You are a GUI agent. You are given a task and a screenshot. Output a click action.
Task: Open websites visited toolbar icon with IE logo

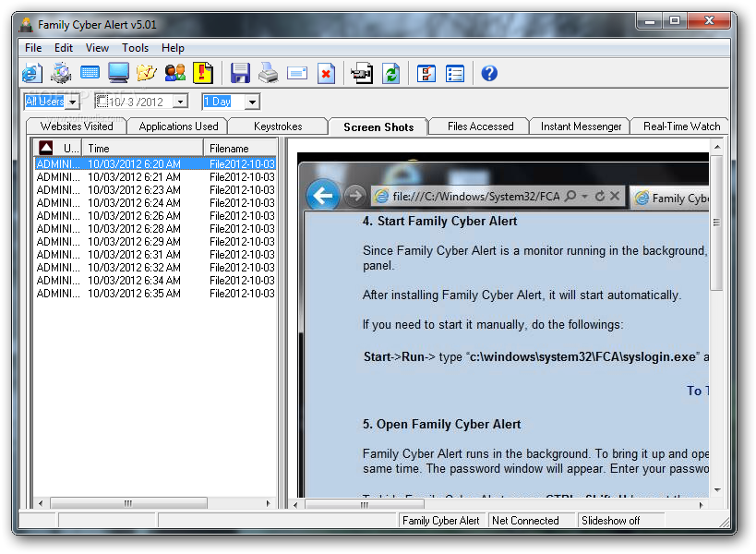pyautogui.click(x=32, y=74)
